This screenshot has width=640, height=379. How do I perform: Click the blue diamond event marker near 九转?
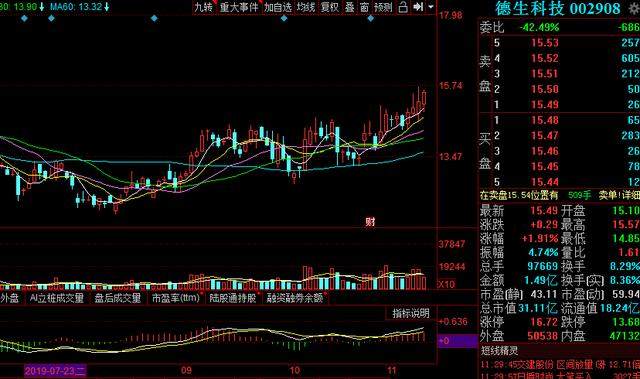[154, 18]
